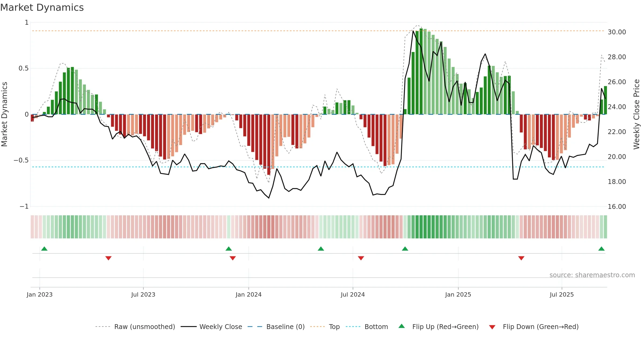Screen dimensions: 644x362
Task: Click the −0.5 left axis label
Action: (21, 160)
